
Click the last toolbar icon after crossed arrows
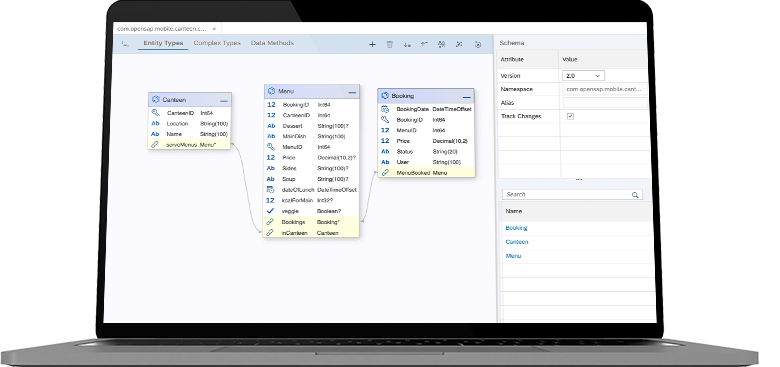click(x=478, y=44)
